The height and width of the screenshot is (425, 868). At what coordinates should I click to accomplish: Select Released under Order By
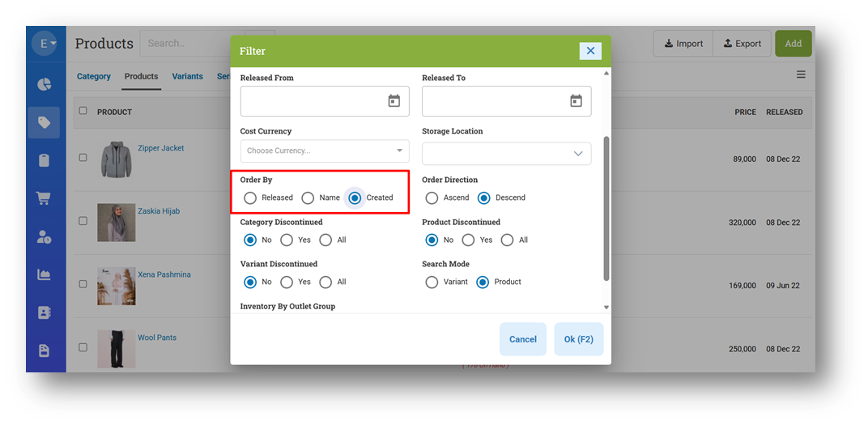tap(250, 198)
